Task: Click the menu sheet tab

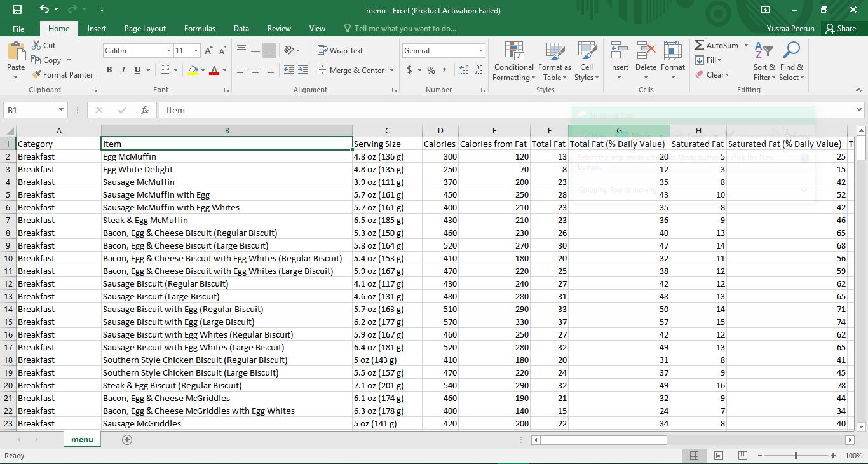Action: (x=82, y=439)
